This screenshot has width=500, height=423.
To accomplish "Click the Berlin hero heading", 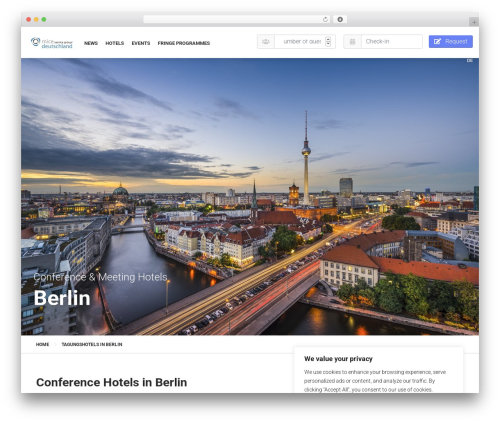I will [62, 298].
